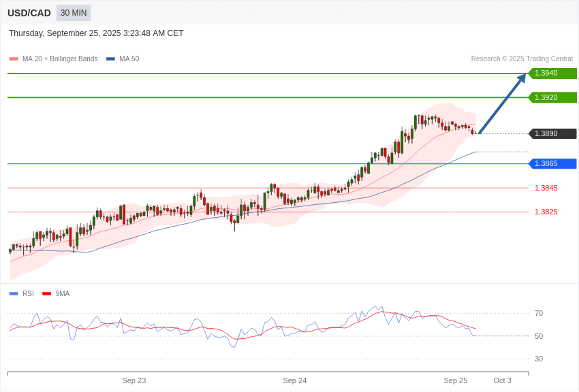The width and height of the screenshot is (579, 392).
Task: Click the 1.3845 red support label
Action: point(546,188)
